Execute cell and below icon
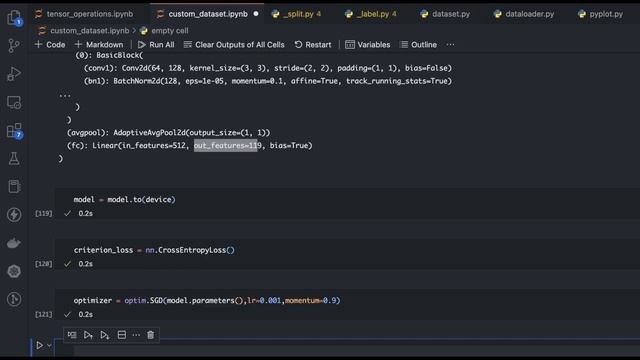Image resolution: width=640 pixels, height=360 pixels. [x=104, y=335]
